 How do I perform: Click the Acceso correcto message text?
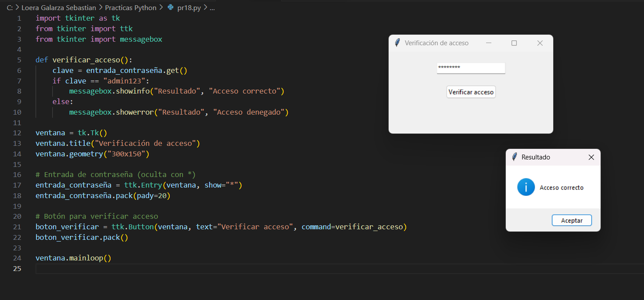(562, 188)
